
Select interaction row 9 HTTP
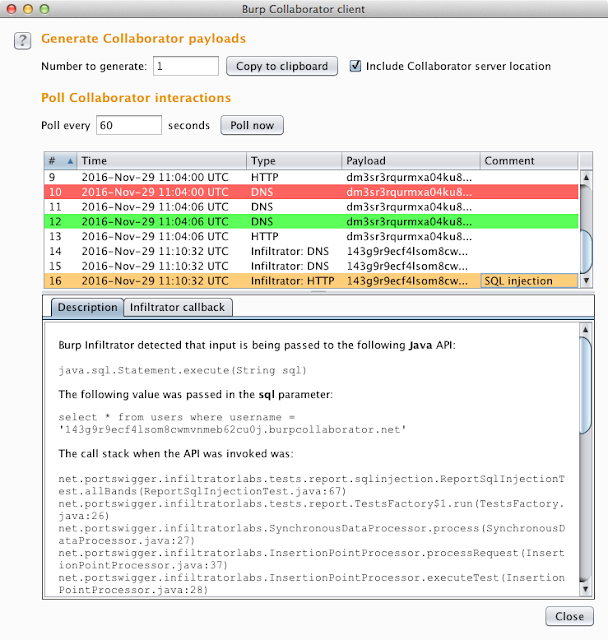(x=311, y=177)
